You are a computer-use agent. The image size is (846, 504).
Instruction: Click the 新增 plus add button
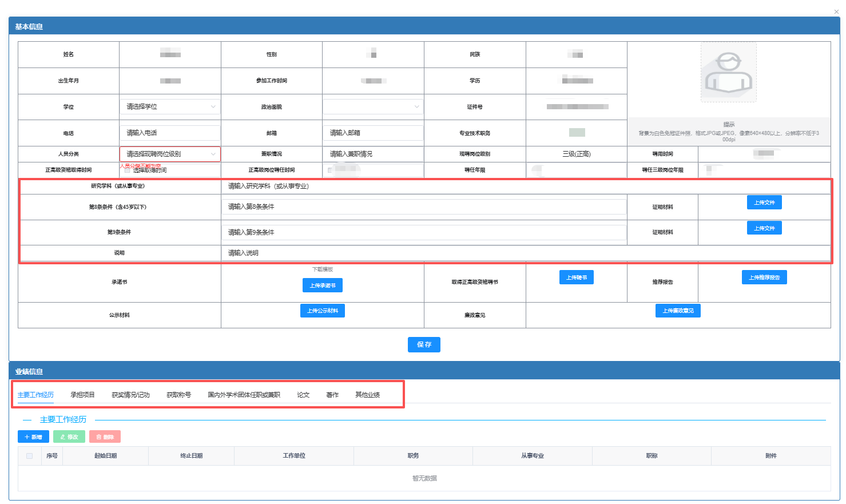(x=33, y=436)
